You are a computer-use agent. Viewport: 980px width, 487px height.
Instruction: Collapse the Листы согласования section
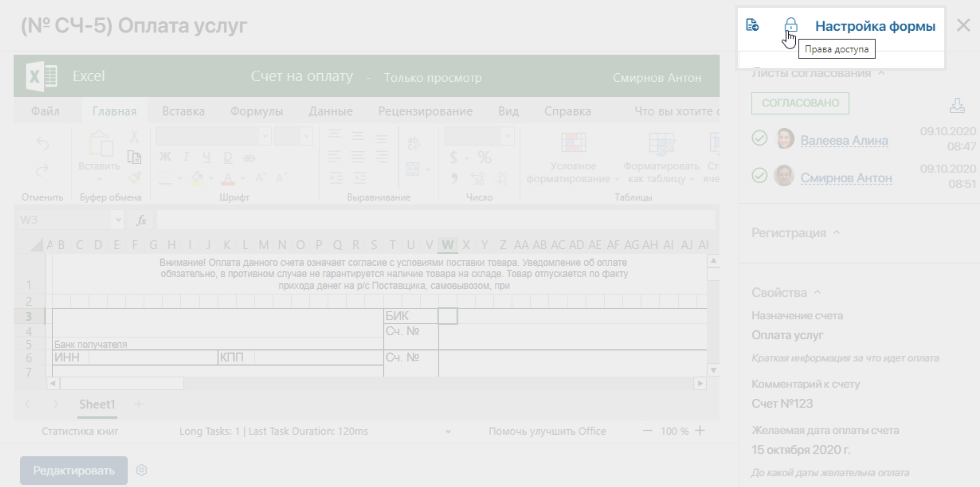point(882,73)
